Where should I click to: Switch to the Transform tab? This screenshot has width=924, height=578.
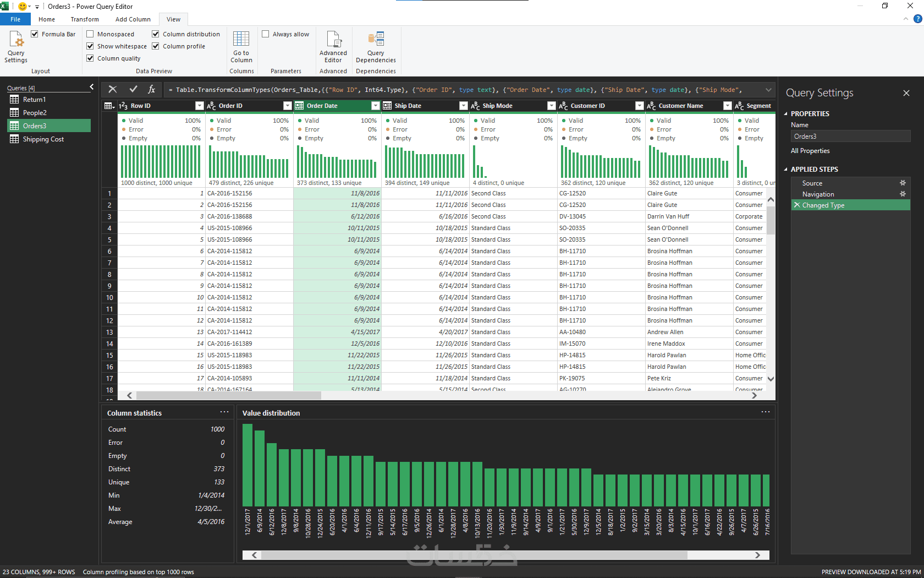85,19
